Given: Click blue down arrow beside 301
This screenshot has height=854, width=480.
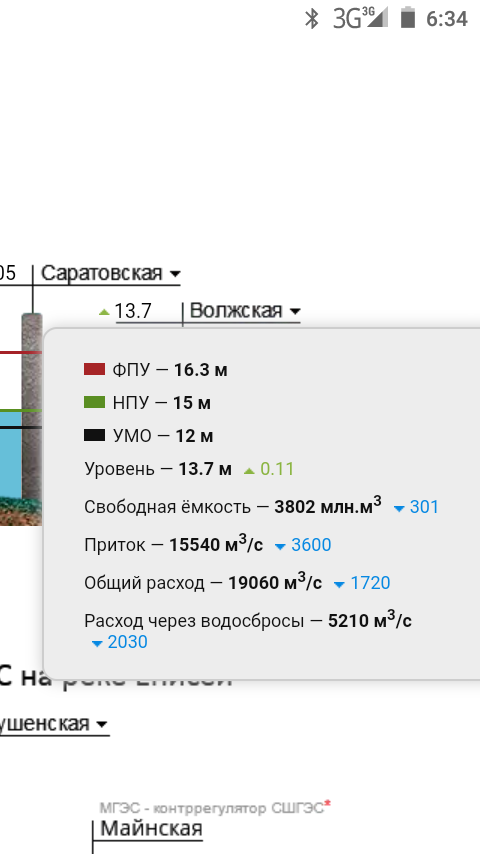Looking at the screenshot, I should tap(399, 509).
